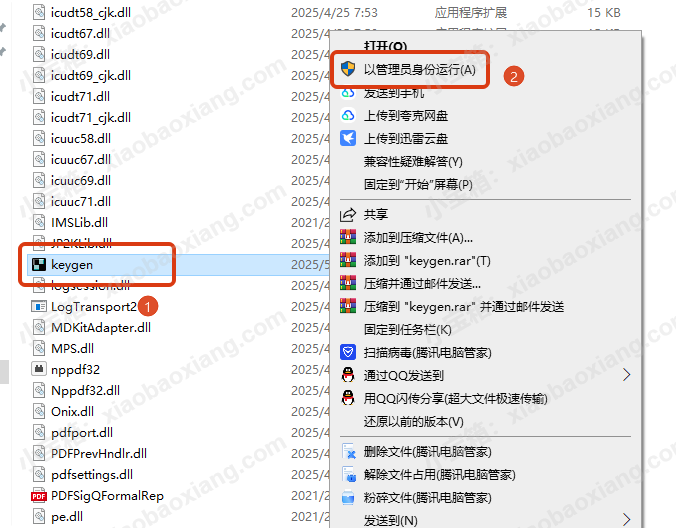
Task: Select the MDKitAdapter.dll file
Action: [x=101, y=328]
